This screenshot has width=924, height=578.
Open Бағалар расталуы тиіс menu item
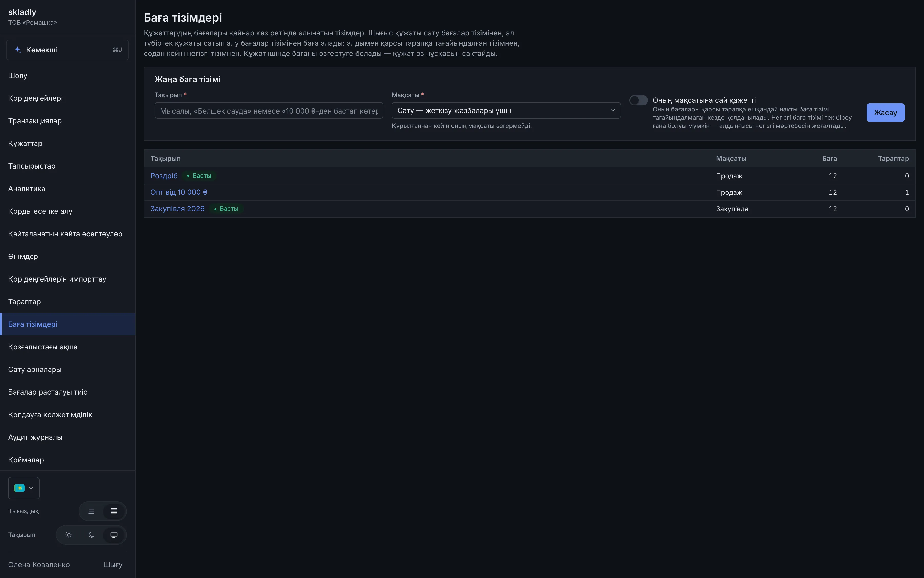click(x=68, y=392)
